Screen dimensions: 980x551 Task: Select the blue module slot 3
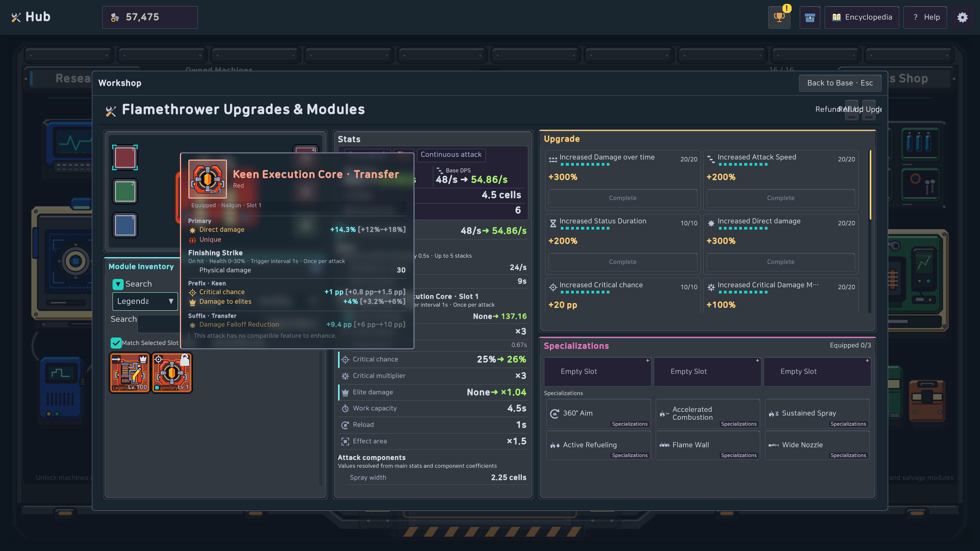[x=125, y=225]
